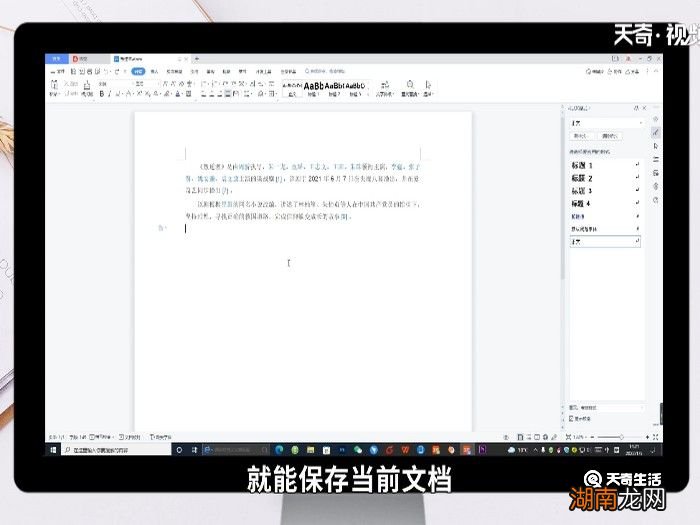The image size is (700, 525).
Task: Open Microsoft Edge from the taskbar
Action: pos(279,450)
